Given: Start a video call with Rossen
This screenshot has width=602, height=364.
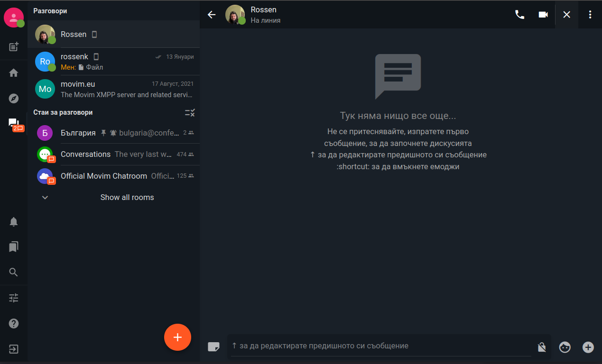Looking at the screenshot, I should pos(543,15).
